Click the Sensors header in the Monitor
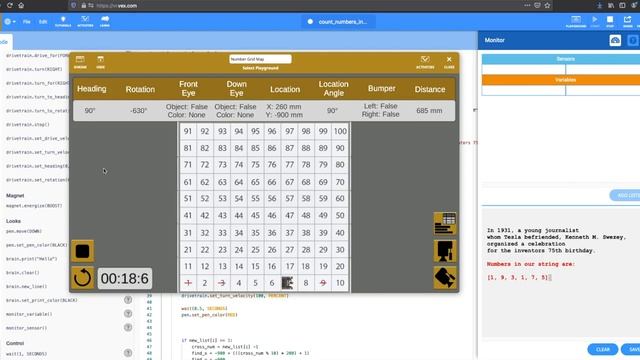 tap(561, 59)
